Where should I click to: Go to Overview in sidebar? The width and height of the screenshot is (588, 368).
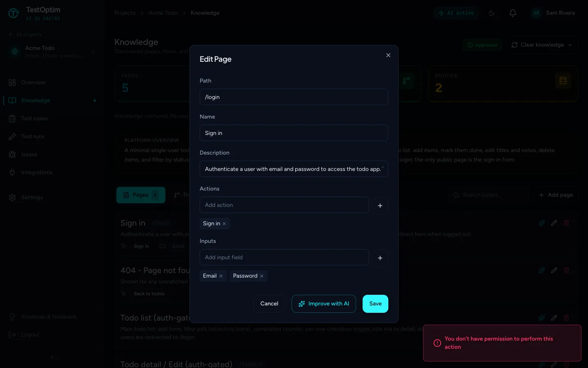(x=52, y=83)
